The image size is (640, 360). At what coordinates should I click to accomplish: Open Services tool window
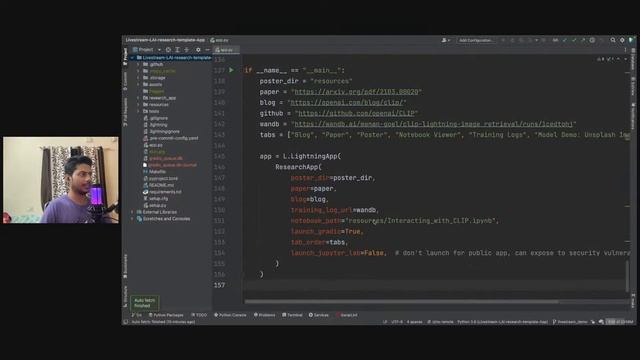[319, 315]
